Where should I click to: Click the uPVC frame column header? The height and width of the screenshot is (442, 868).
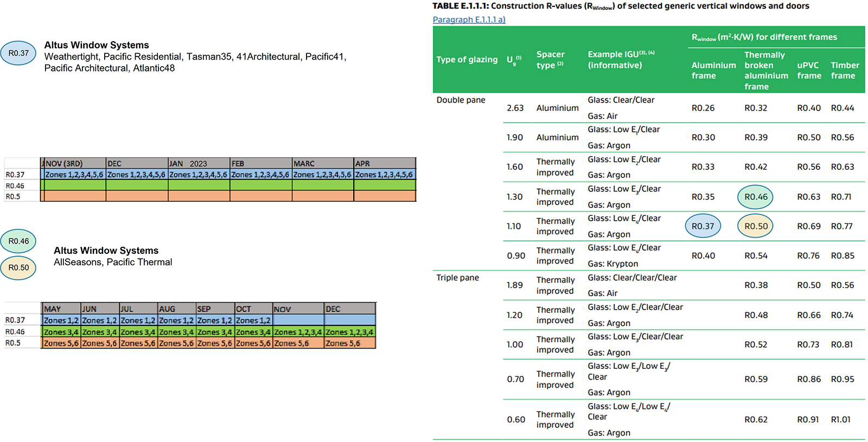point(808,71)
